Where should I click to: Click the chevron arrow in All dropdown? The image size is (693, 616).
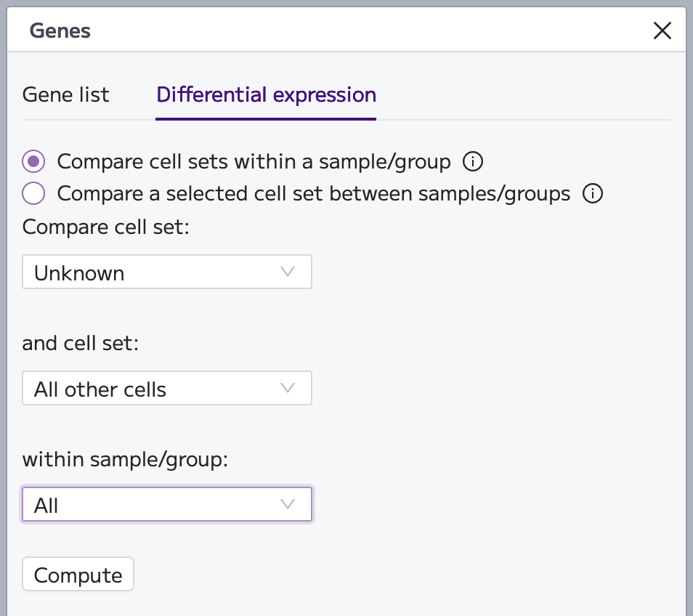click(x=287, y=503)
